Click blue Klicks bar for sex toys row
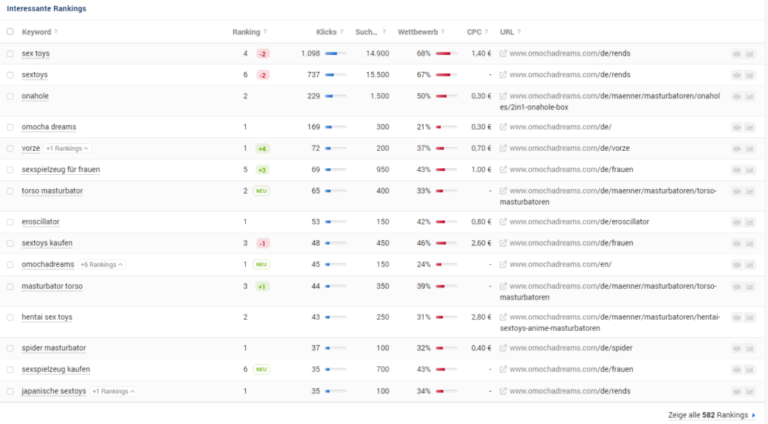Viewport: 768px width, 424px height. tap(336, 54)
